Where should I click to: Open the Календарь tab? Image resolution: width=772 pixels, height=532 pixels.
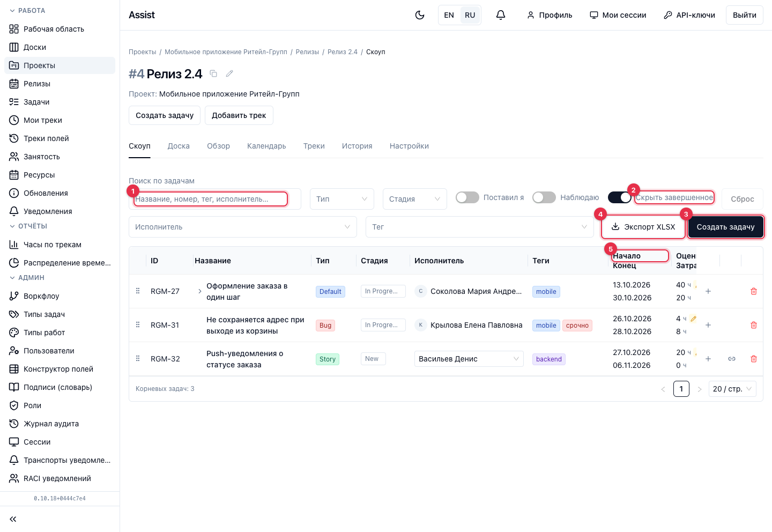[x=266, y=146]
